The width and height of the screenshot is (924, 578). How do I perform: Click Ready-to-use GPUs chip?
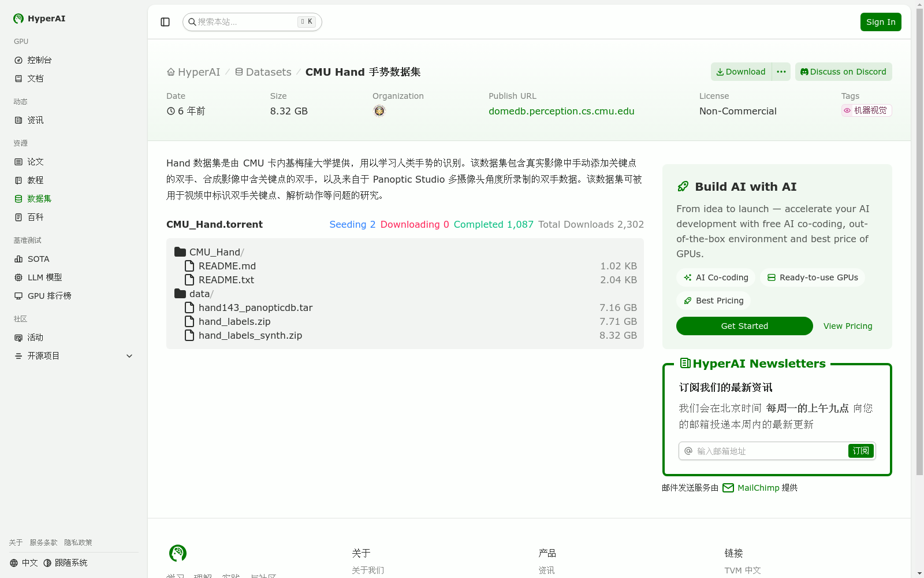[x=813, y=277]
